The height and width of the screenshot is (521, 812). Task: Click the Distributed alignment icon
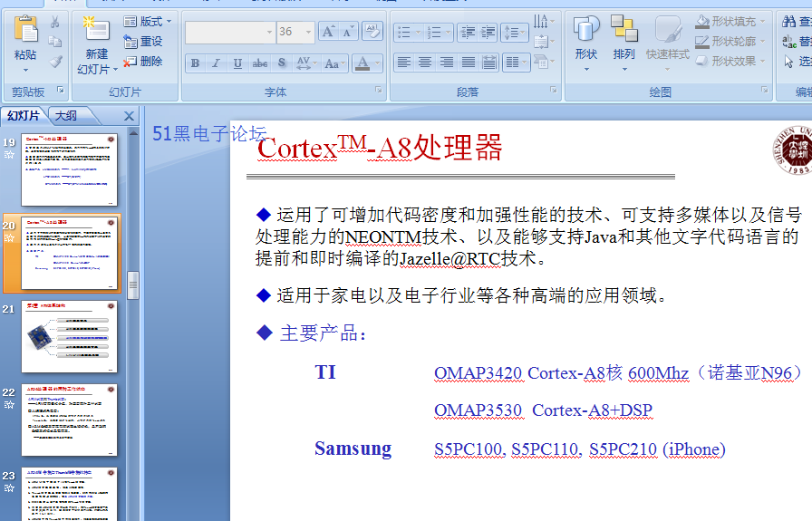(488, 63)
